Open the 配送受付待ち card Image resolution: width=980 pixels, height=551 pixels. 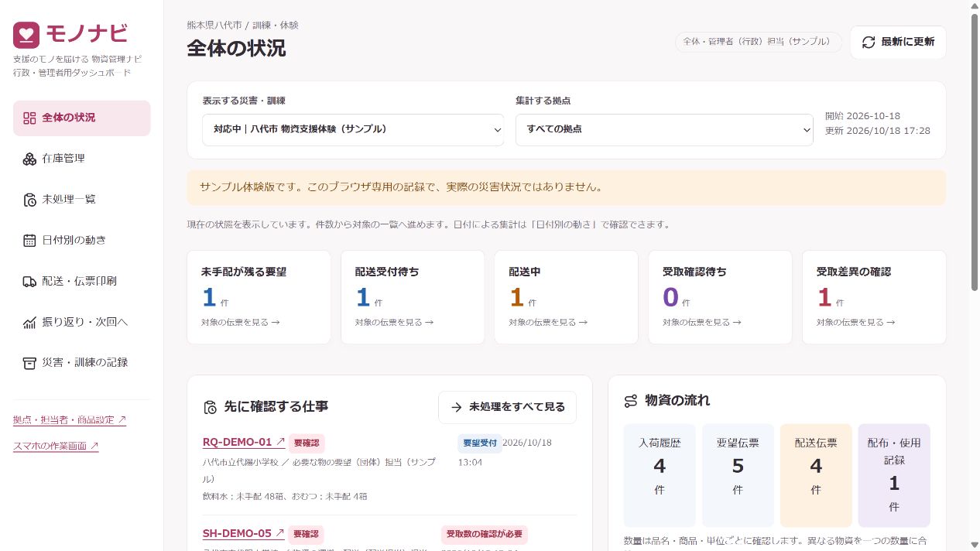pyautogui.click(x=413, y=297)
